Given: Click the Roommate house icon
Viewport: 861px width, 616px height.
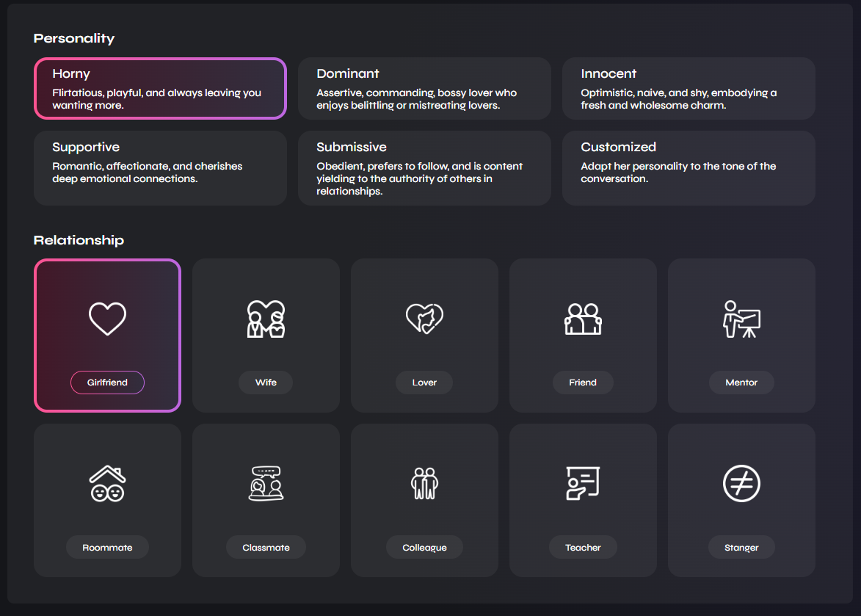Looking at the screenshot, I should coord(107,484).
